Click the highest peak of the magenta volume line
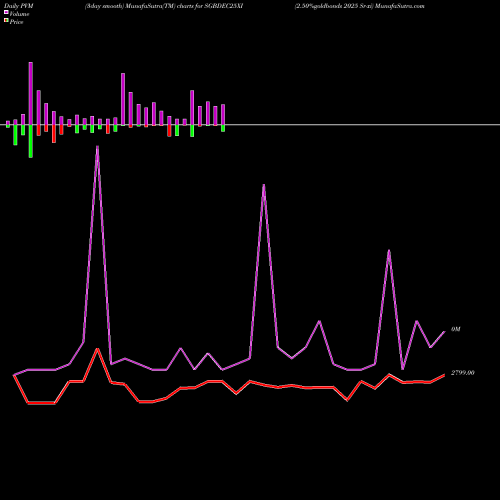Screen dimensions: 500x500 (x=97, y=147)
